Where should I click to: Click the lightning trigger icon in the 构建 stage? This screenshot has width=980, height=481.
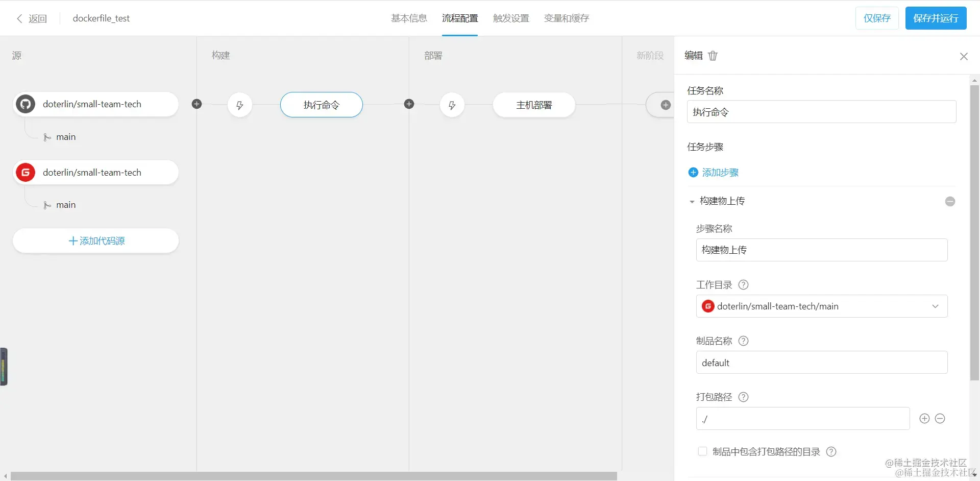coord(240,105)
